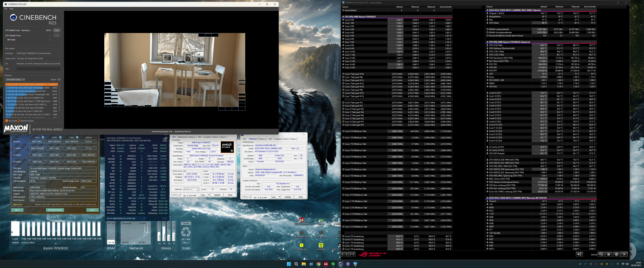The width and height of the screenshot is (644, 268).
Task: Click the Your Score orange color swatch
Action: (x=7, y=121)
